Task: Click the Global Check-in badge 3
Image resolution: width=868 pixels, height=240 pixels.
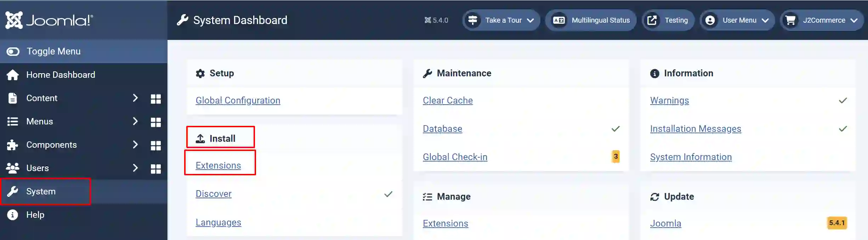Action: click(x=616, y=156)
